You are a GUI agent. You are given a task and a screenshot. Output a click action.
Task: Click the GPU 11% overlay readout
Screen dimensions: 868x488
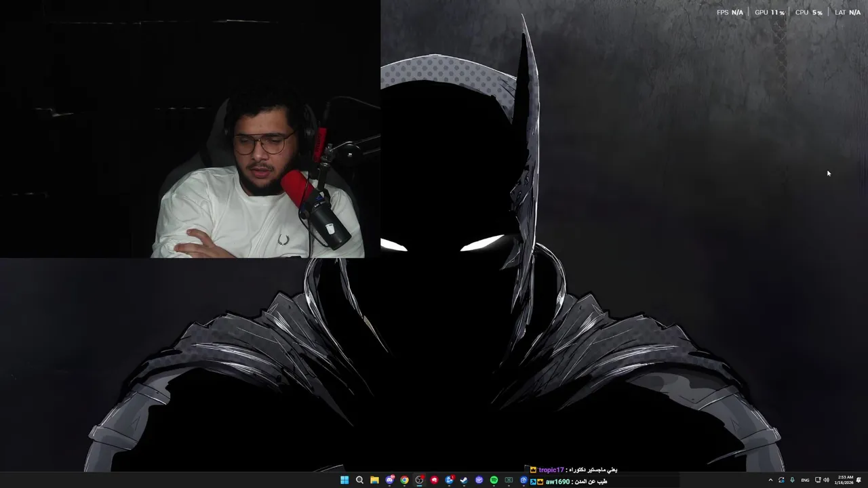(770, 12)
